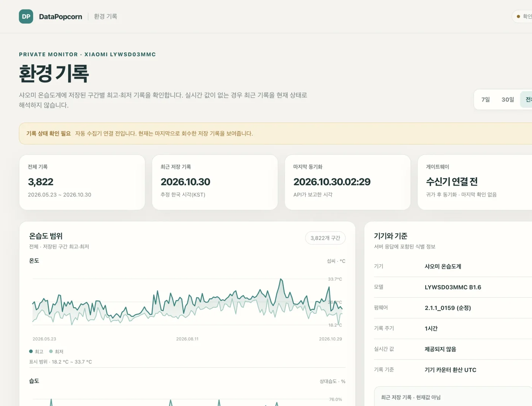
Task: Click the 샤오미 온습도계 device name
Action: pos(443,267)
